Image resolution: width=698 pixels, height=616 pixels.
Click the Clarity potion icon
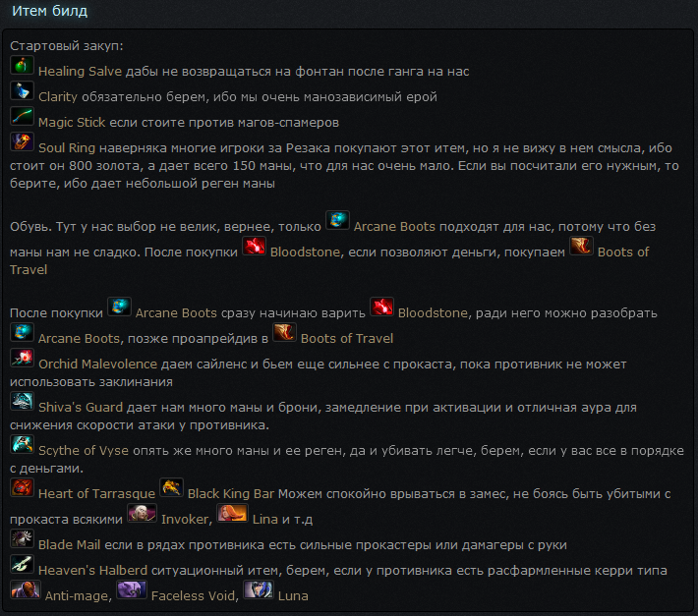22,90
